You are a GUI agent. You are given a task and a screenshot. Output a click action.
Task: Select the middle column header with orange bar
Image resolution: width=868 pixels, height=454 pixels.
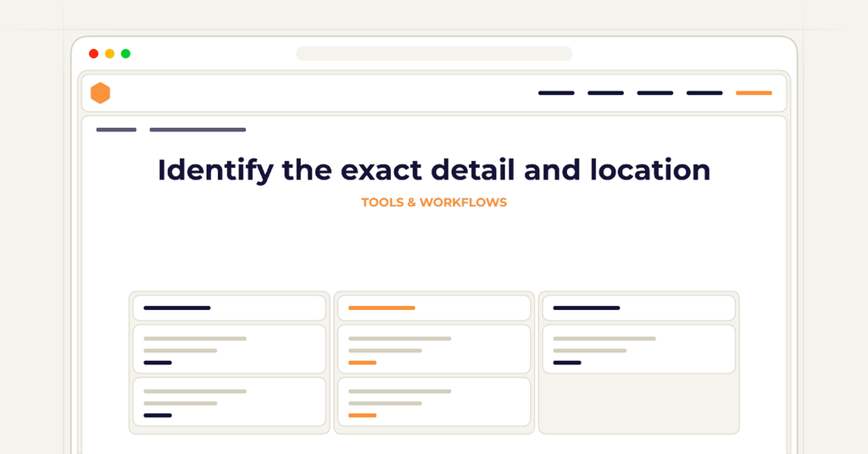coord(434,308)
